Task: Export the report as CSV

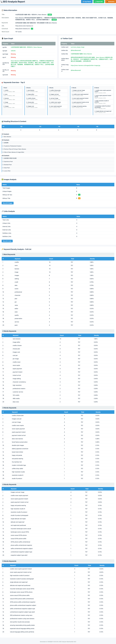Action: [x=99, y=2]
